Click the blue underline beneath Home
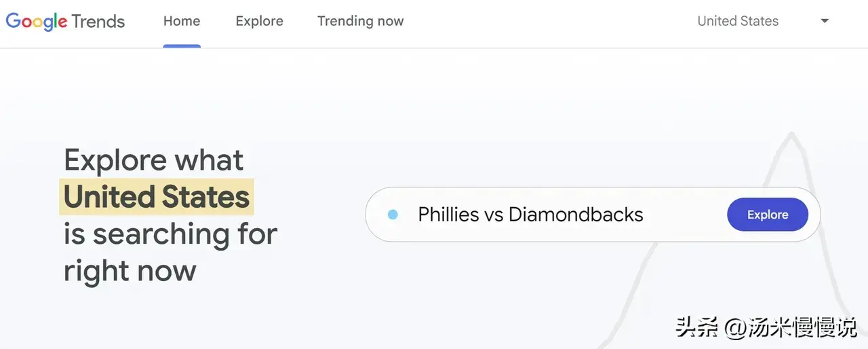Image resolution: width=868 pixels, height=349 pixels. pyautogui.click(x=182, y=46)
